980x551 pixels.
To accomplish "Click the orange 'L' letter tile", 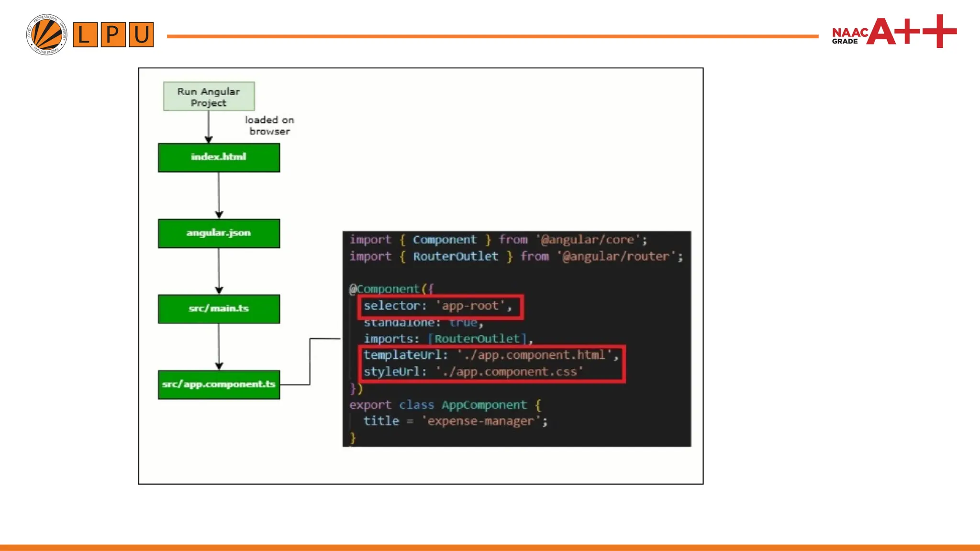I will [x=85, y=34].
